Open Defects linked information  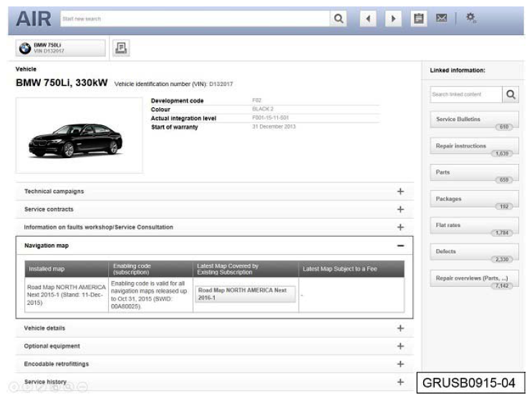[474, 252]
